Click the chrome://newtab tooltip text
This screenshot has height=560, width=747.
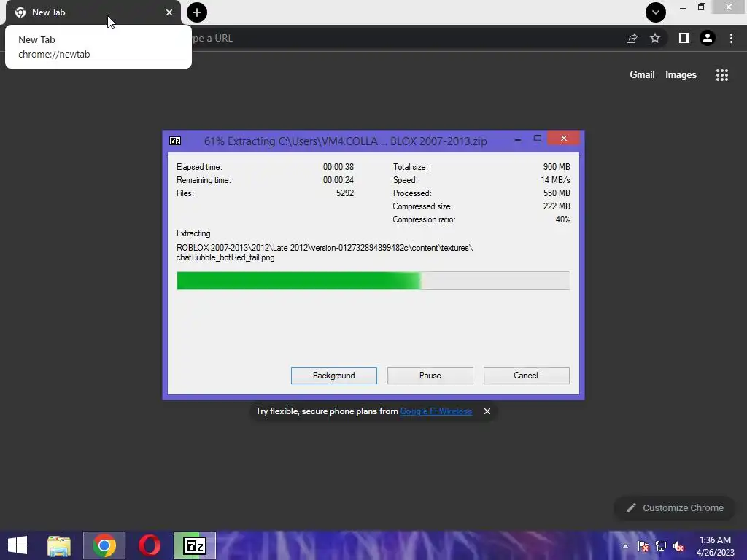pyautogui.click(x=54, y=54)
